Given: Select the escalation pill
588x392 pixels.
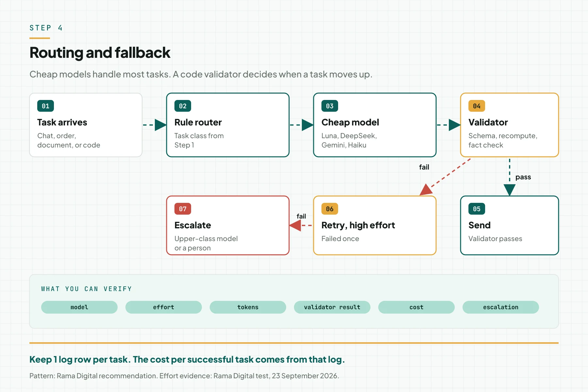Looking at the screenshot, I should [x=501, y=307].
